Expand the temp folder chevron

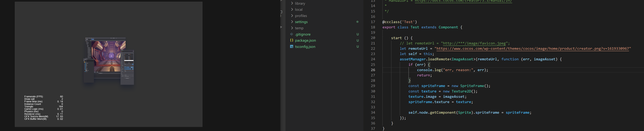tap(292, 28)
